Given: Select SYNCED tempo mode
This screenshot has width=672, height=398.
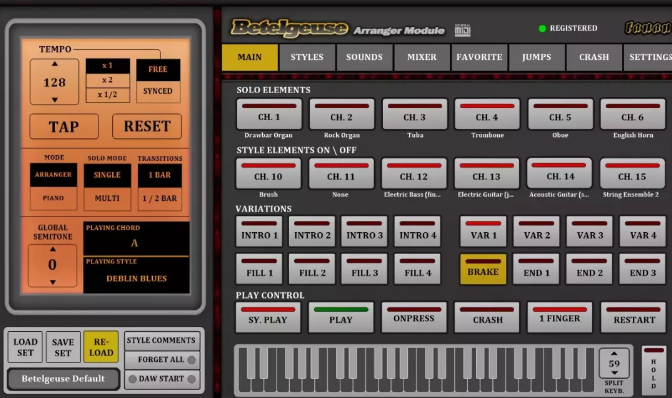Looking at the screenshot, I should pyautogui.click(x=158, y=91).
